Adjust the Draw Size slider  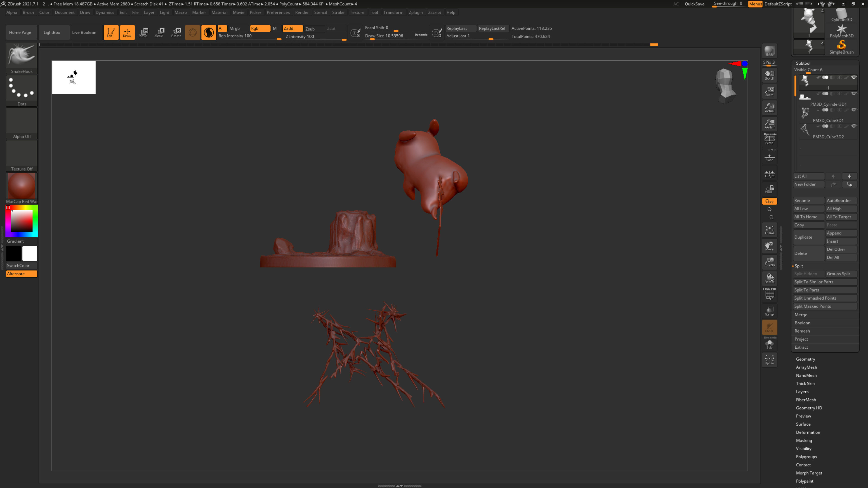click(396, 36)
